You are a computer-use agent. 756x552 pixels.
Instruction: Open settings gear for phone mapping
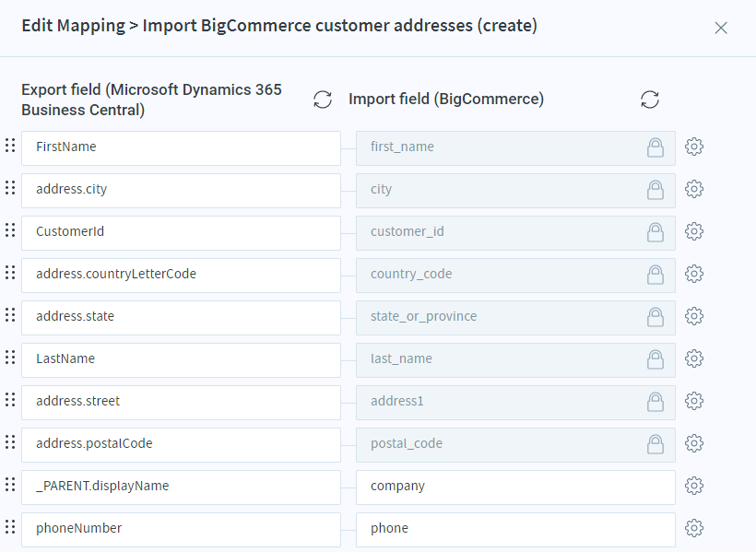point(694,528)
